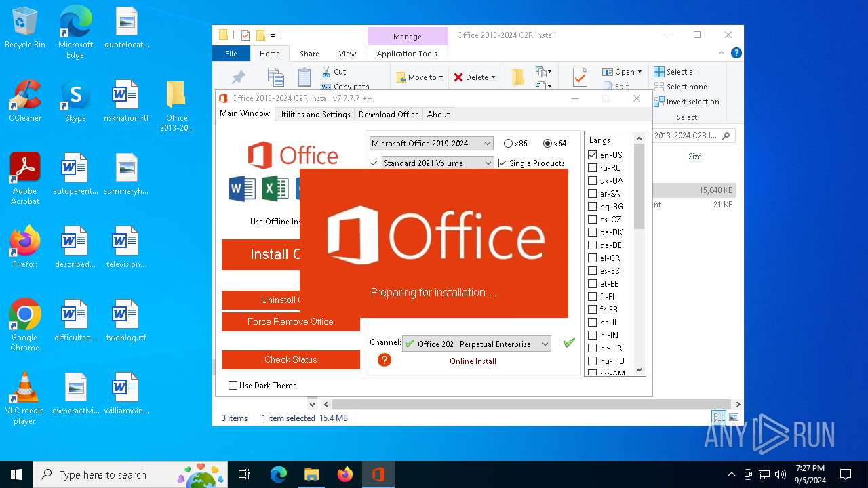The image size is (868, 488).
Task: Open File Explorer from the taskbar
Action: pos(311,474)
